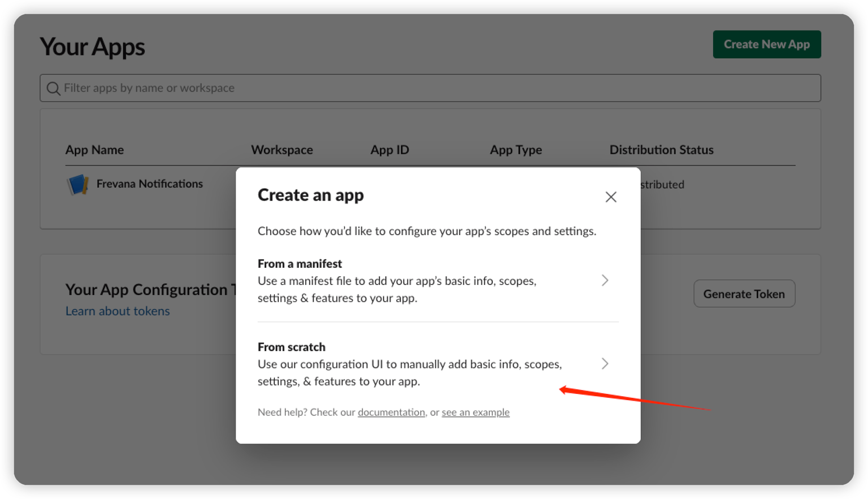Click the App Type column header

(x=515, y=150)
